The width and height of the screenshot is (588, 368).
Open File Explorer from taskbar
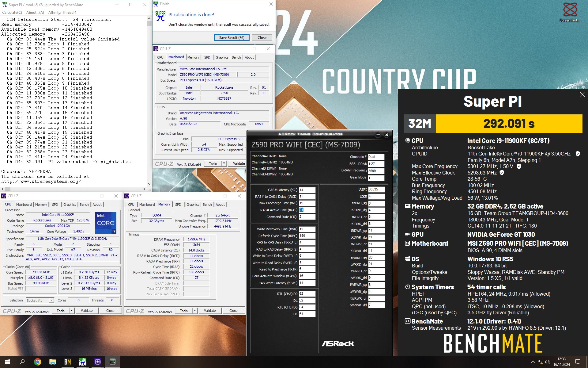(x=53, y=362)
